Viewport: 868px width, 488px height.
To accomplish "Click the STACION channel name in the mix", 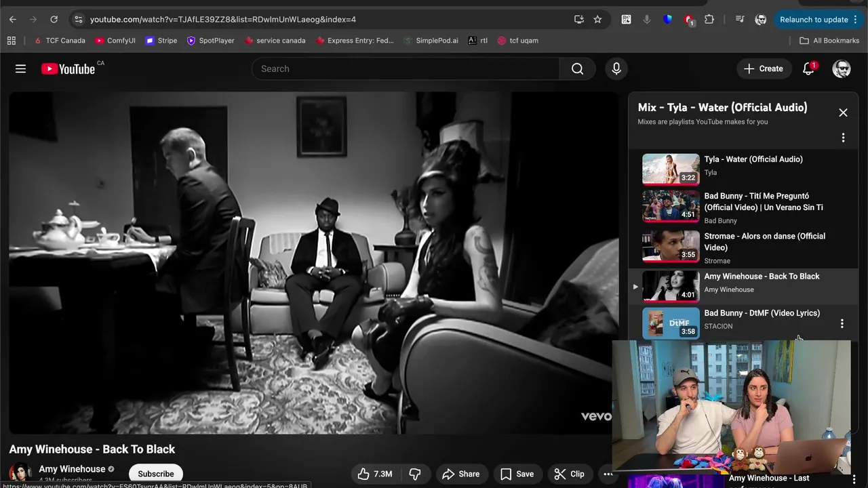I will point(718,326).
